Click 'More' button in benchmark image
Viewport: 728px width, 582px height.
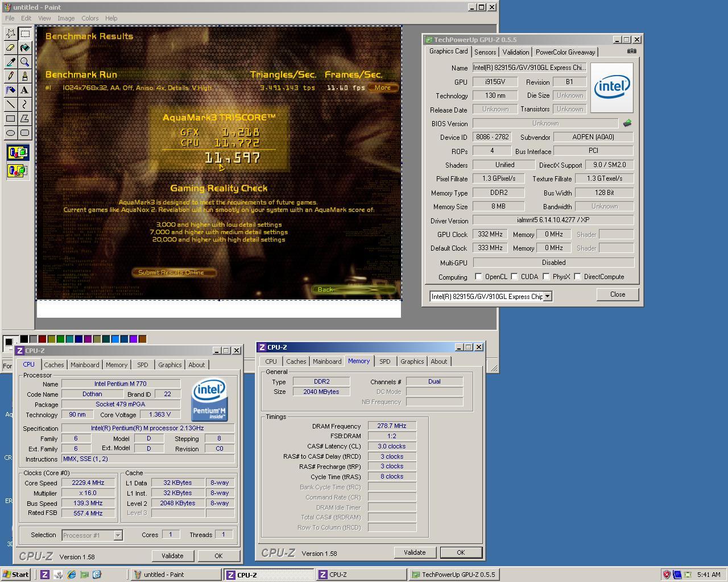point(382,88)
